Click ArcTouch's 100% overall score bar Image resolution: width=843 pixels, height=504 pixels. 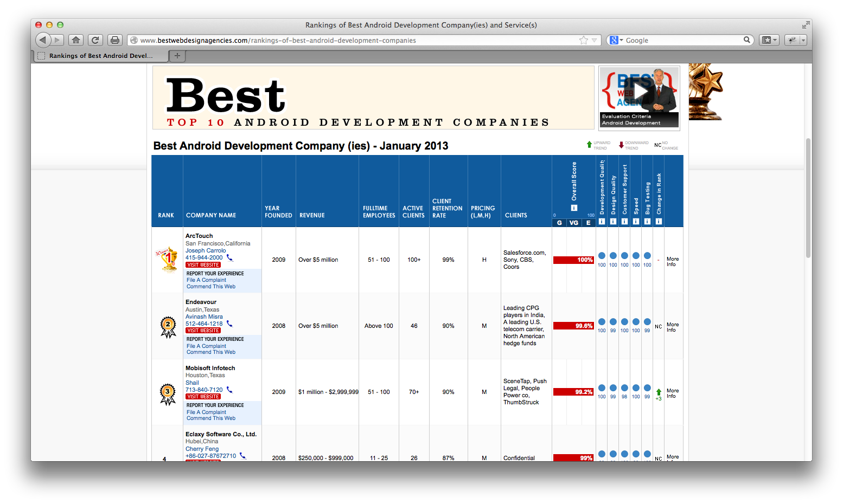coord(573,260)
